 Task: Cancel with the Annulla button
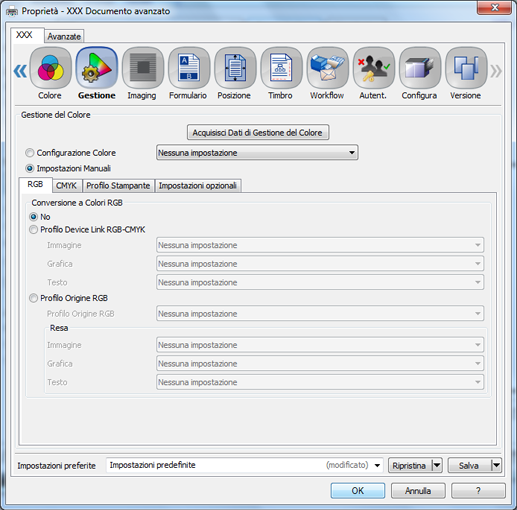(x=418, y=491)
